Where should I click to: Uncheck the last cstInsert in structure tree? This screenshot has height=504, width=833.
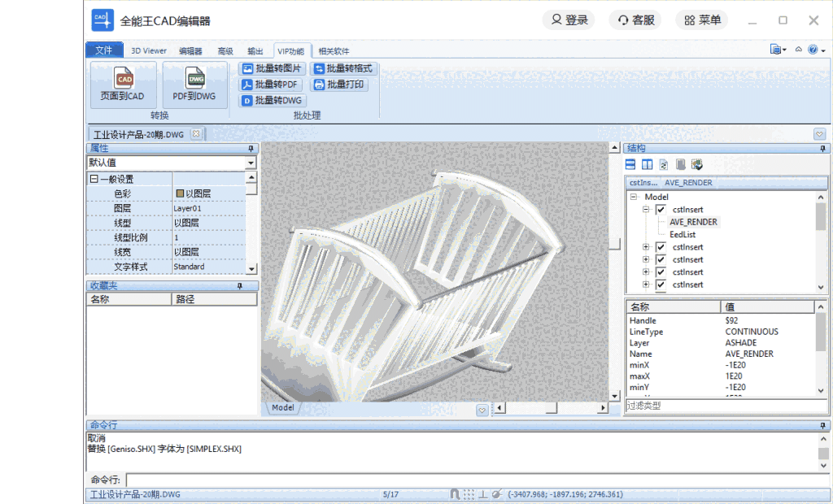coord(660,285)
